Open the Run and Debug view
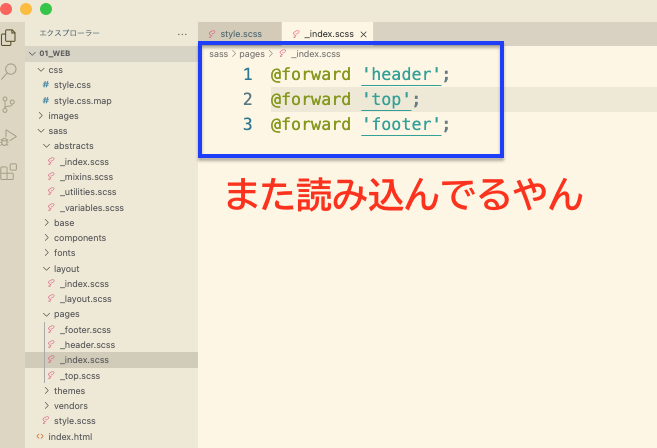The height and width of the screenshot is (448, 657). pos(9,138)
